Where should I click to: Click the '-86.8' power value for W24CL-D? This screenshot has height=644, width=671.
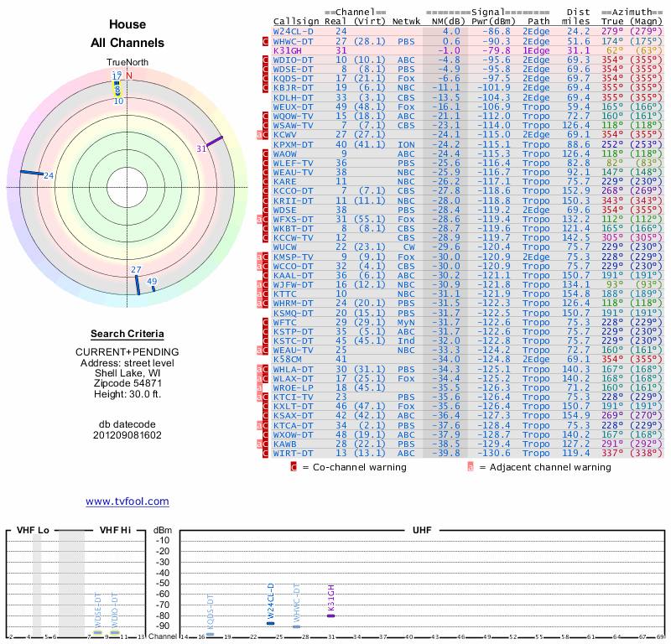tap(497, 31)
